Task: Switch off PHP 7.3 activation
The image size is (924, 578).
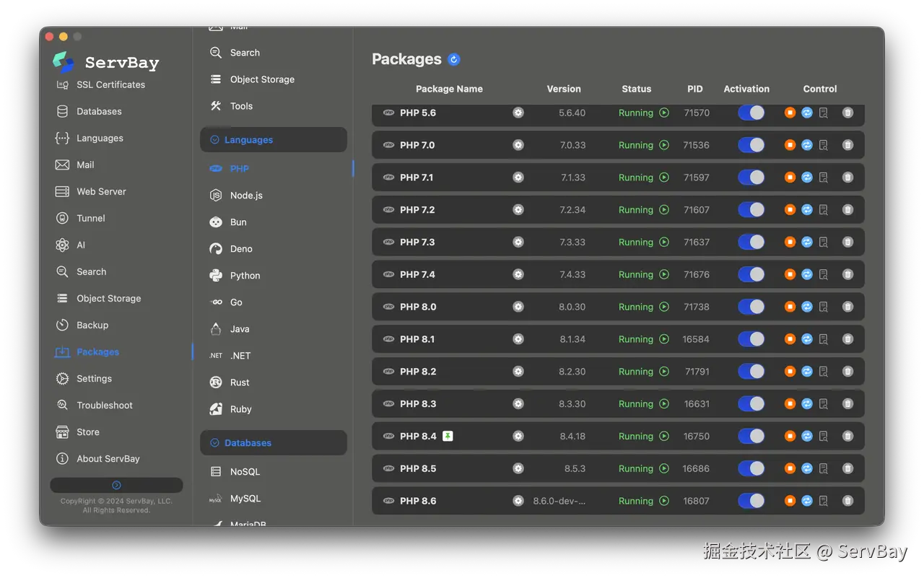Action: tap(751, 242)
